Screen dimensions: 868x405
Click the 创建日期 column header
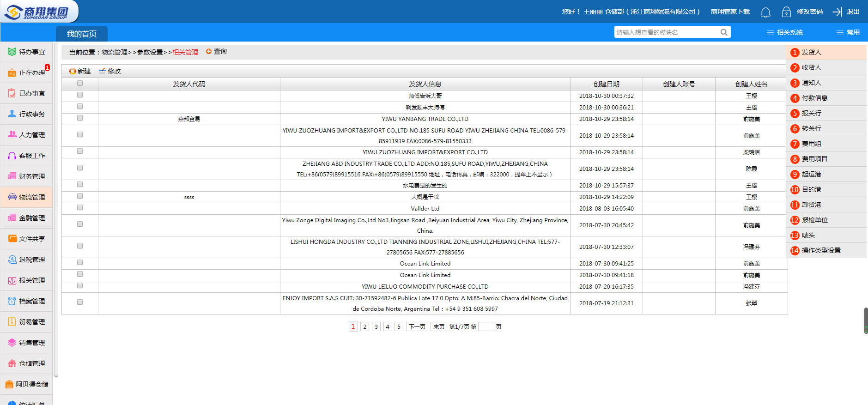(606, 84)
